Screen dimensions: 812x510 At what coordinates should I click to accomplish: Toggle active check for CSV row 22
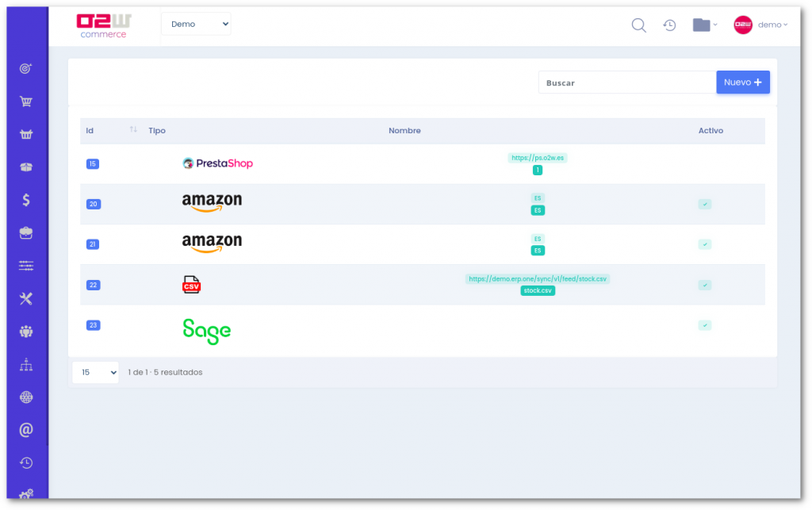(x=705, y=285)
